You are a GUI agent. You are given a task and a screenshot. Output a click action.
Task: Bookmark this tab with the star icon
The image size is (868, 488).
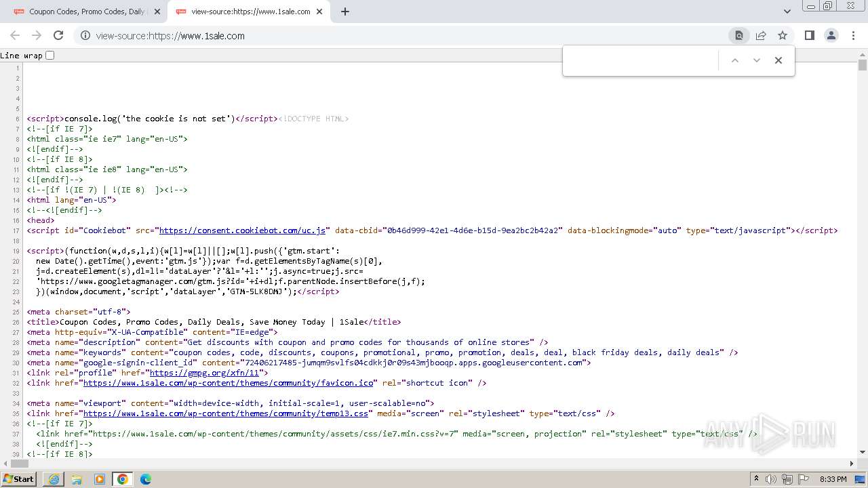click(783, 35)
